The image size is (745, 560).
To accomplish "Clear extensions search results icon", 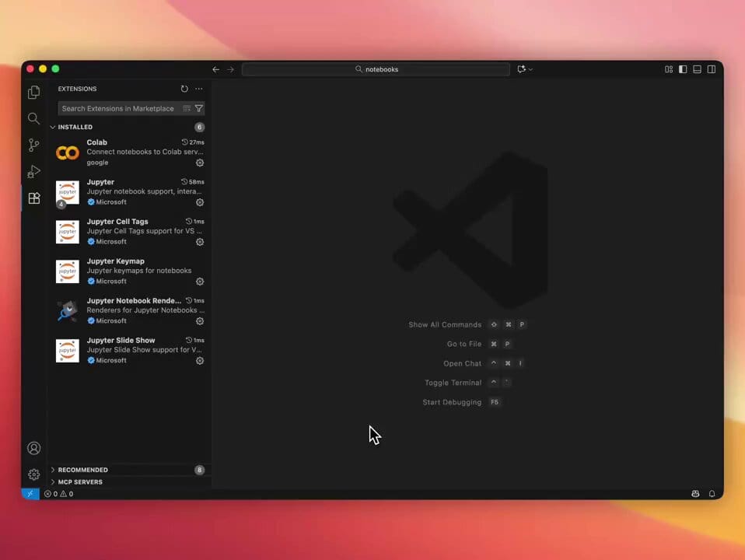I will pyautogui.click(x=187, y=108).
